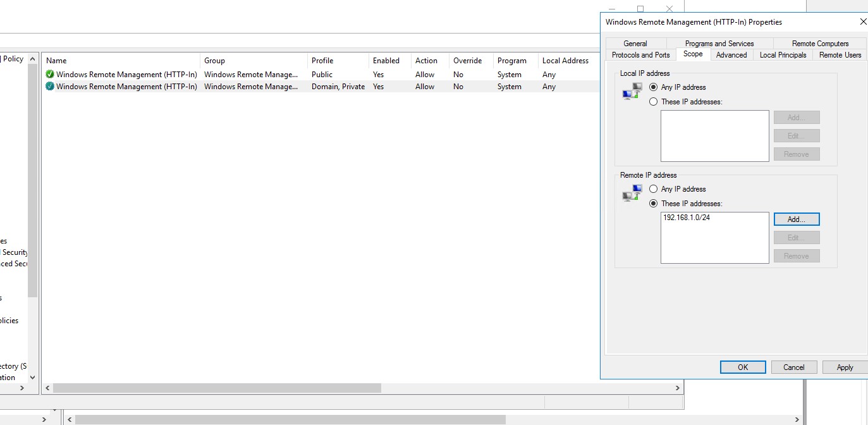Select These IP addresses under Local IP
The height and width of the screenshot is (425, 868).
654,102
